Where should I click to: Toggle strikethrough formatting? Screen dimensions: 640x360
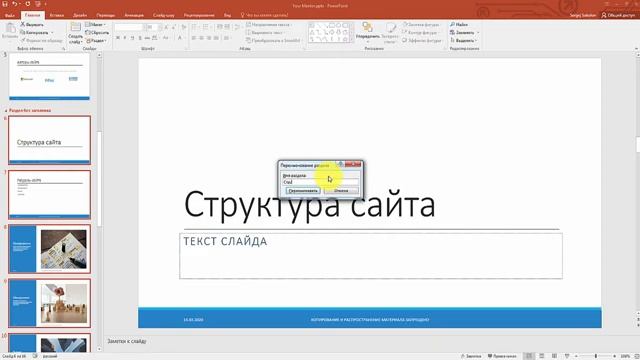tap(147, 38)
